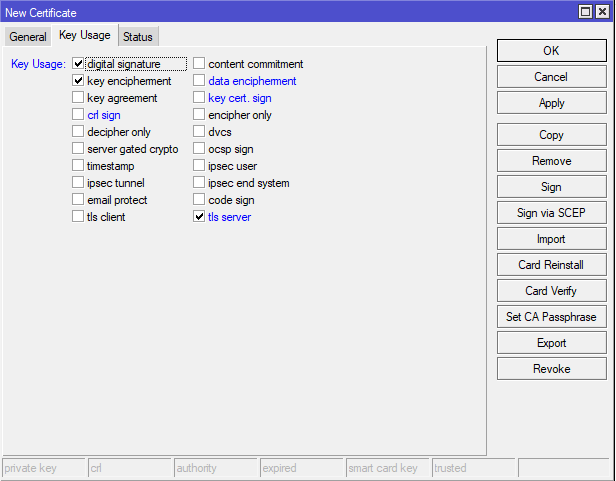The width and height of the screenshot is (616, 481).
Task: Tick the code sign checkbox
Action: [x=199, y=199]
